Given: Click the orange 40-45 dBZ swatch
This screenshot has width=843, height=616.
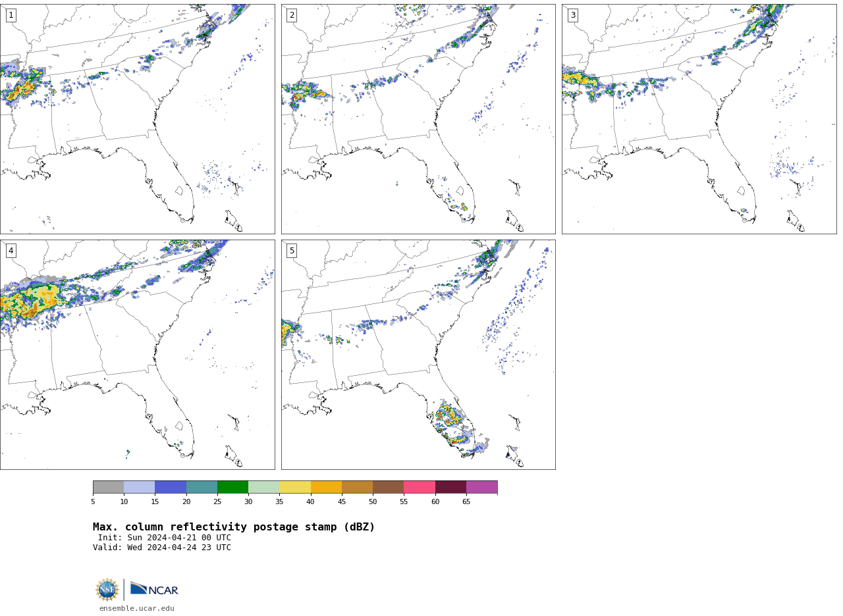Looking at the screenshot, I should pos(326,487).
